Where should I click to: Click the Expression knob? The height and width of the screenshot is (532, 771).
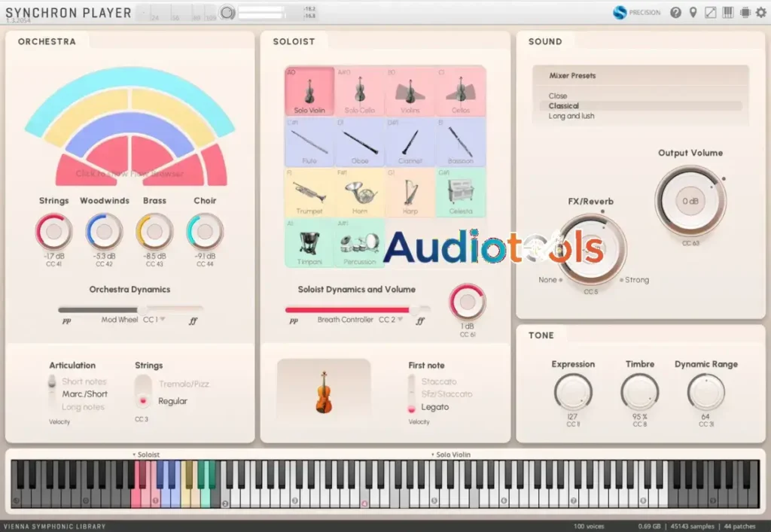tap(573, 392)
